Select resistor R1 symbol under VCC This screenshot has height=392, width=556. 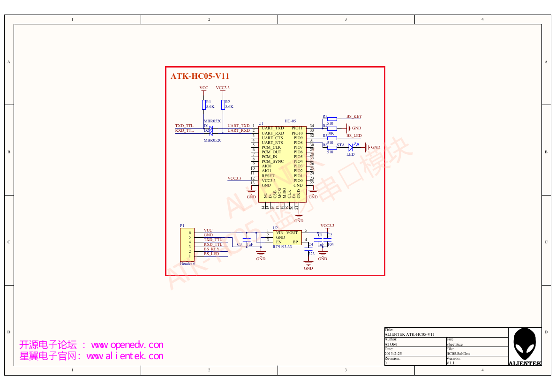[x=204, y=105]
